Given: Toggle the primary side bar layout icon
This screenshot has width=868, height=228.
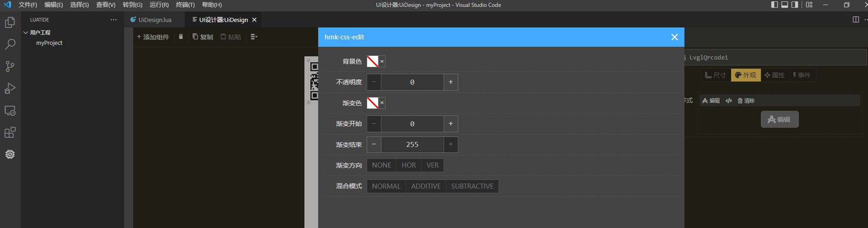Looking at the screenshot, I should click(775, 5).
